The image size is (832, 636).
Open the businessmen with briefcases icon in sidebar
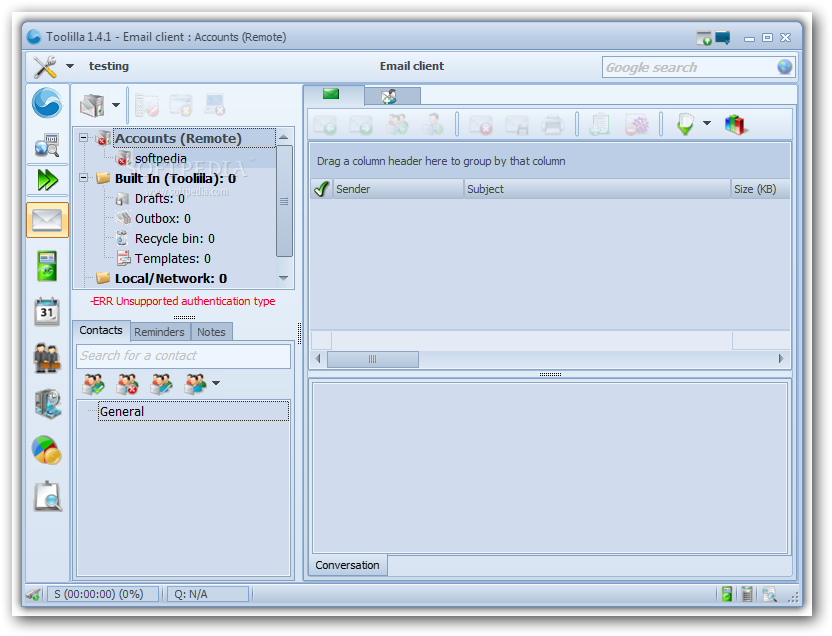coord(47,357)
